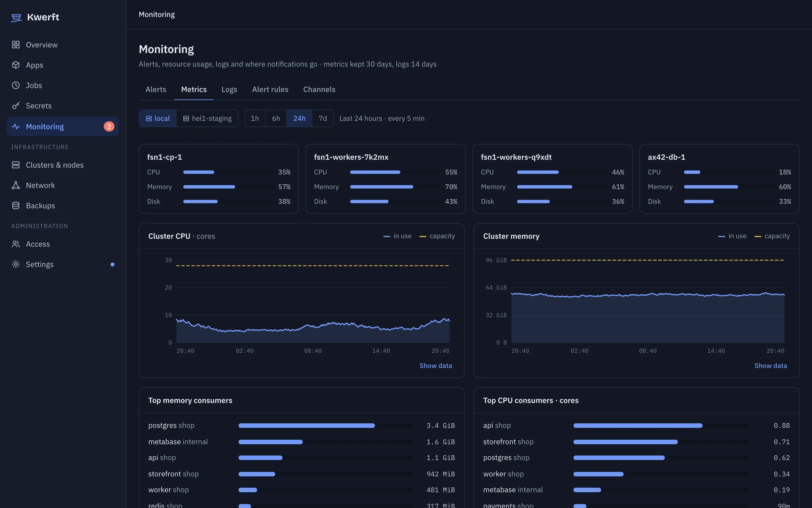Show data for Cluster memory chart
The width and height of the screenshot is (812, 508).
pos(770,365)
